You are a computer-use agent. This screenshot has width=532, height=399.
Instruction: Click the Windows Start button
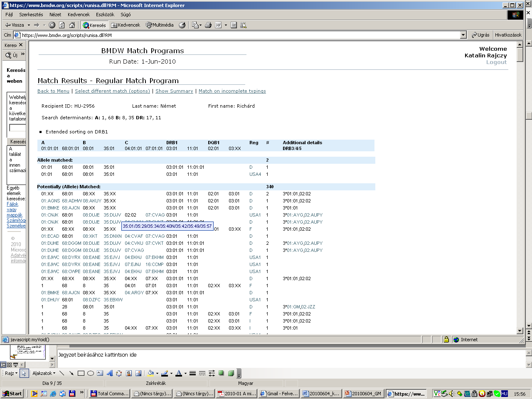coord(12,394)
